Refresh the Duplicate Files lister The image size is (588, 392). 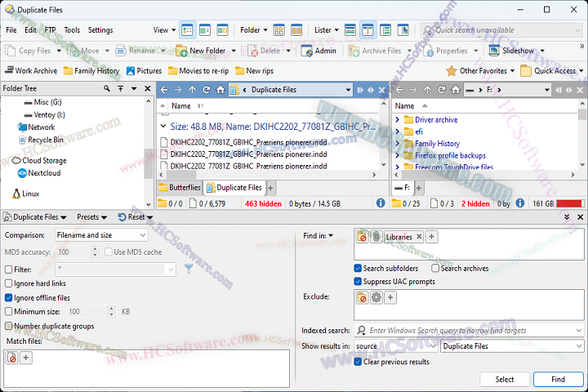coord(207,90)
